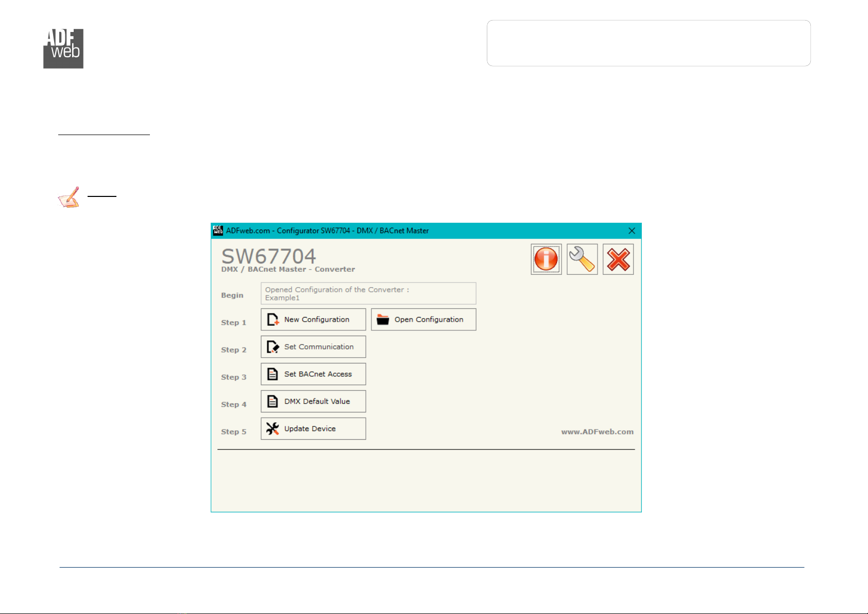Click the Update Device button

pos(313,429)
